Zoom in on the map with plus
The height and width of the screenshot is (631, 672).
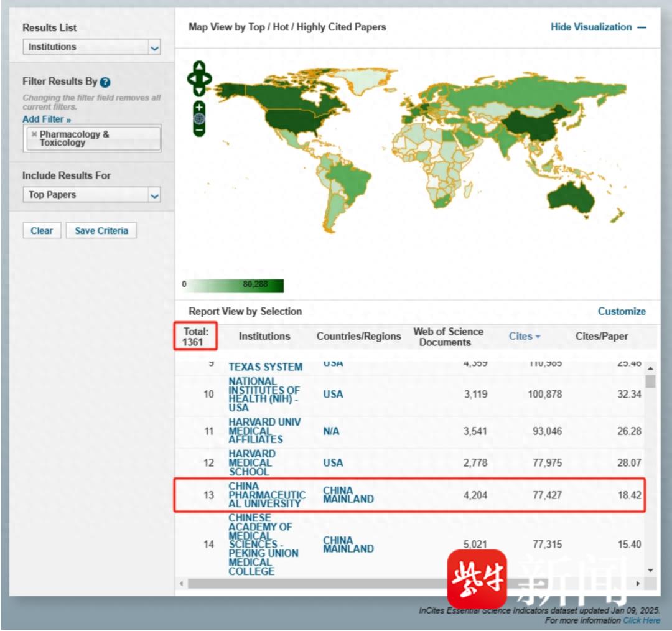point(199,107)
